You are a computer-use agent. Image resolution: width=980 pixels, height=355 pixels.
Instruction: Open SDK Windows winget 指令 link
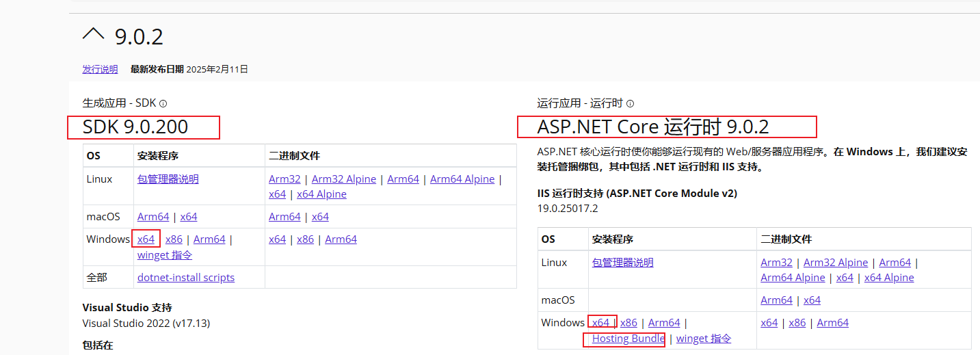click(x=165, y=254)
